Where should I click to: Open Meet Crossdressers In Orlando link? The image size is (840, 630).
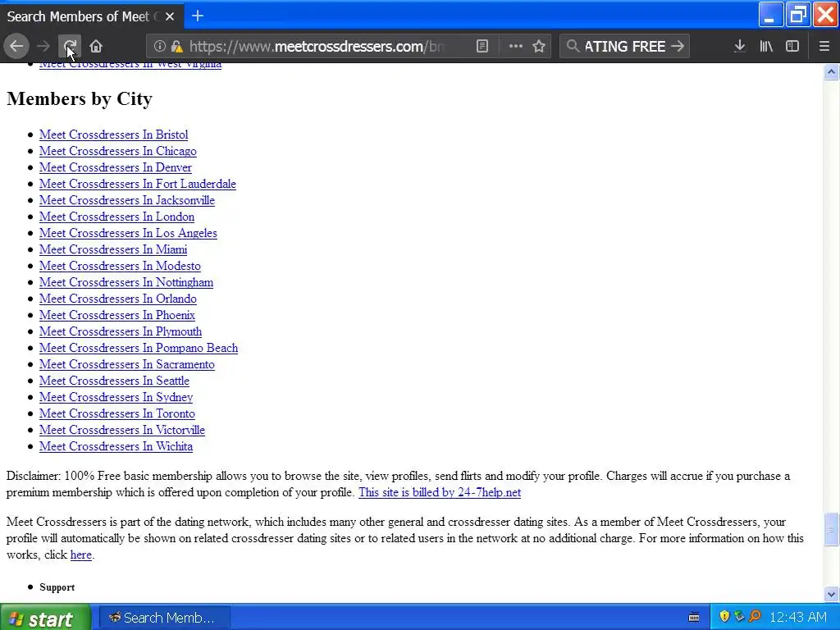tap(118, 299)
